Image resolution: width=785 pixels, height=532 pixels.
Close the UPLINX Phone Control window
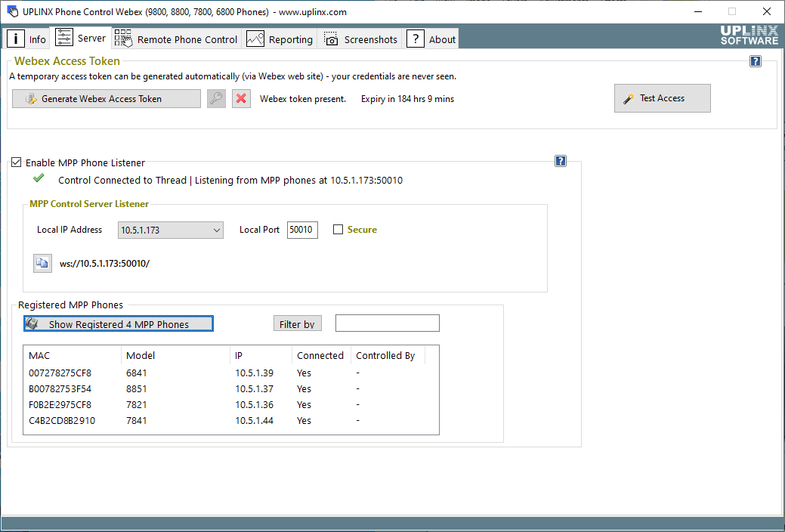click(766, 11)
